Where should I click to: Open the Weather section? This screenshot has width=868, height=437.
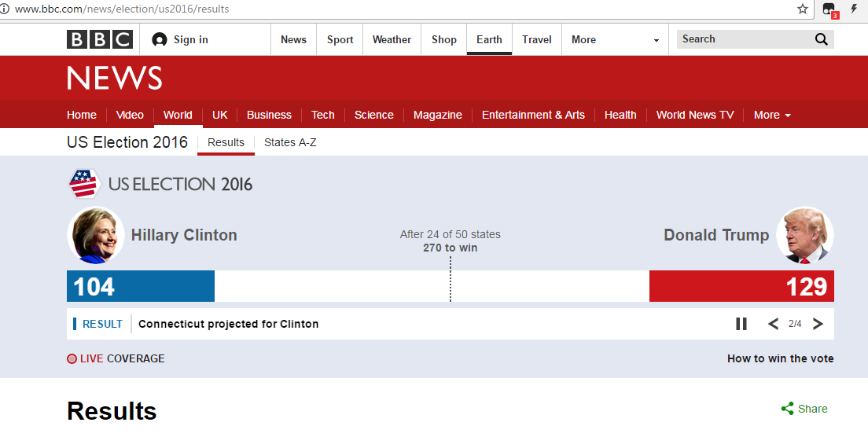(392, 40)
